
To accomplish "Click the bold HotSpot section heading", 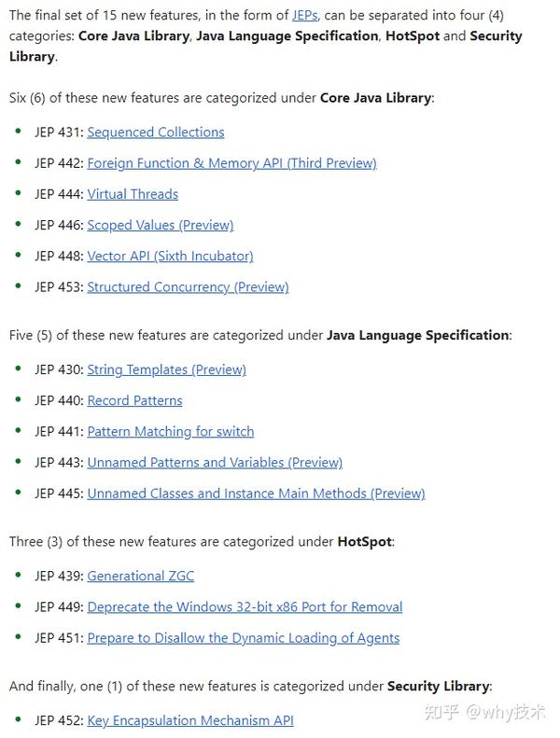I will coord(364,541).
